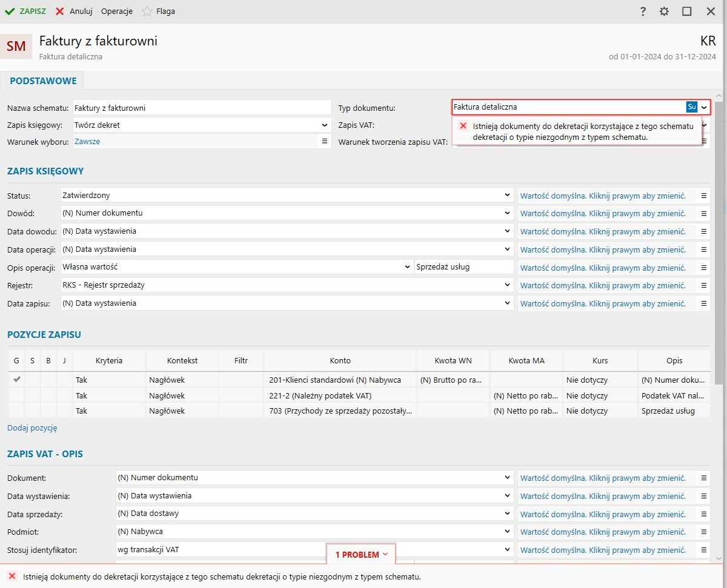727x588 pixels.
Task: Open hamburger menu in the Status row
Action: coord(703,196)
